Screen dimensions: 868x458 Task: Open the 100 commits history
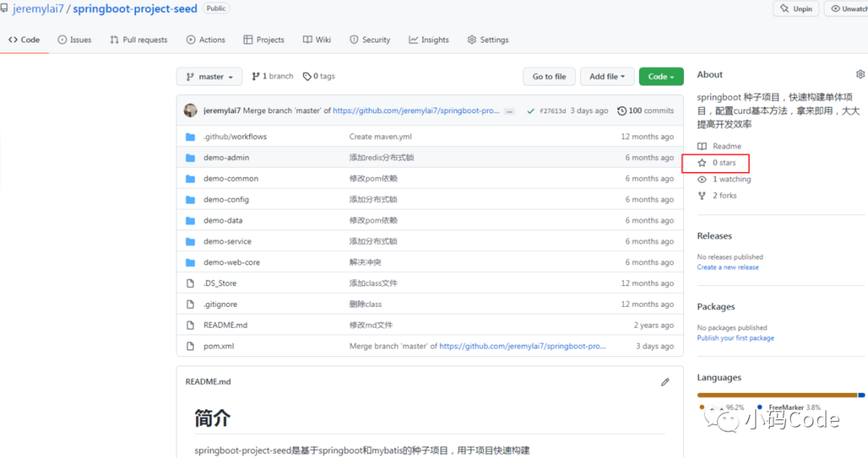[x=645, y=111]
